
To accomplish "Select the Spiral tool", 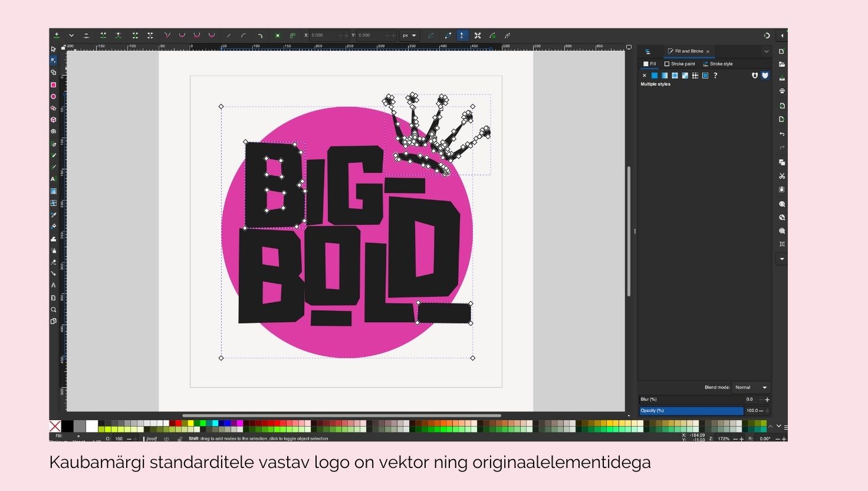I will tap(53, 131).
